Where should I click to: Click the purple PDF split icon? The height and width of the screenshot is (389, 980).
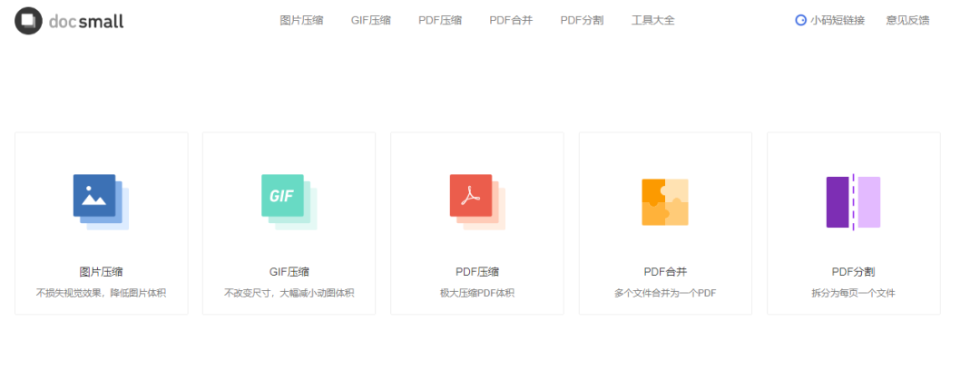(x=853, y=202)
